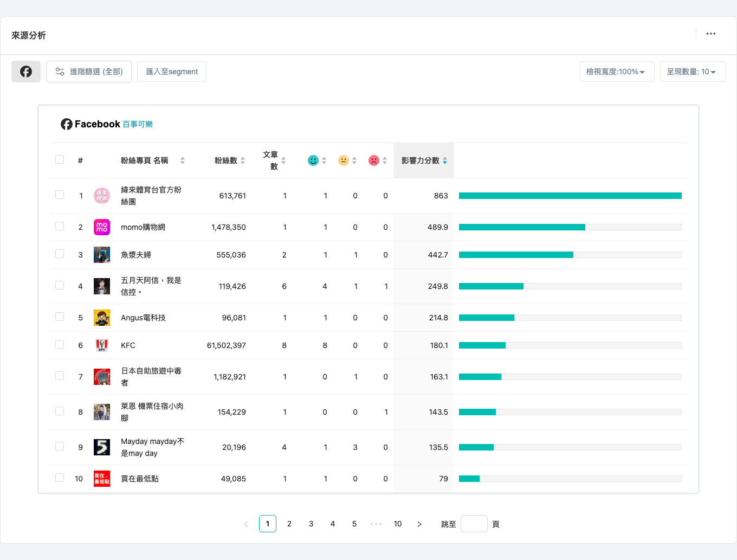Check the momo購物網 row checkbox

60,226
